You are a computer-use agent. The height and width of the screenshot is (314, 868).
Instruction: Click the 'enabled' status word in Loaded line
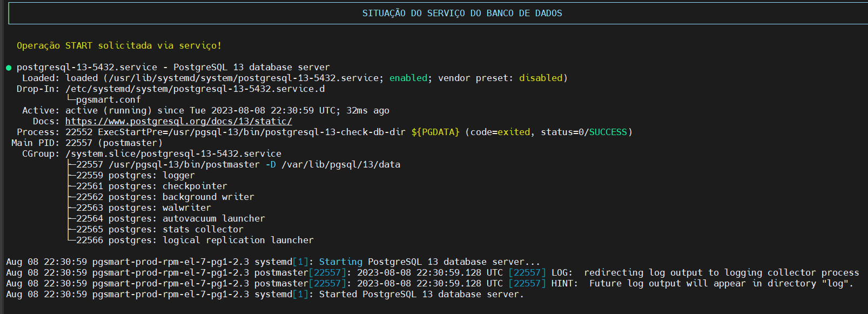(408, 78)
